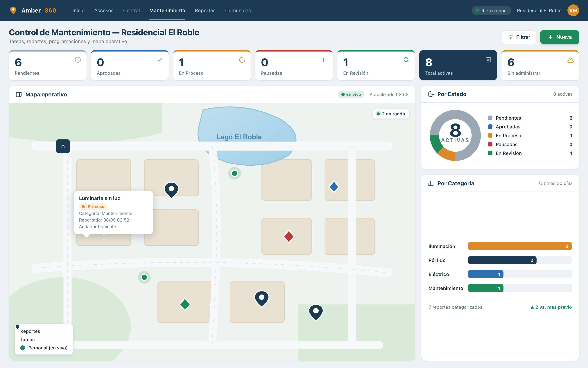Click the orange Iluminación bar
The width and height of the screenshot is (588, 368).
click(520, 246)
